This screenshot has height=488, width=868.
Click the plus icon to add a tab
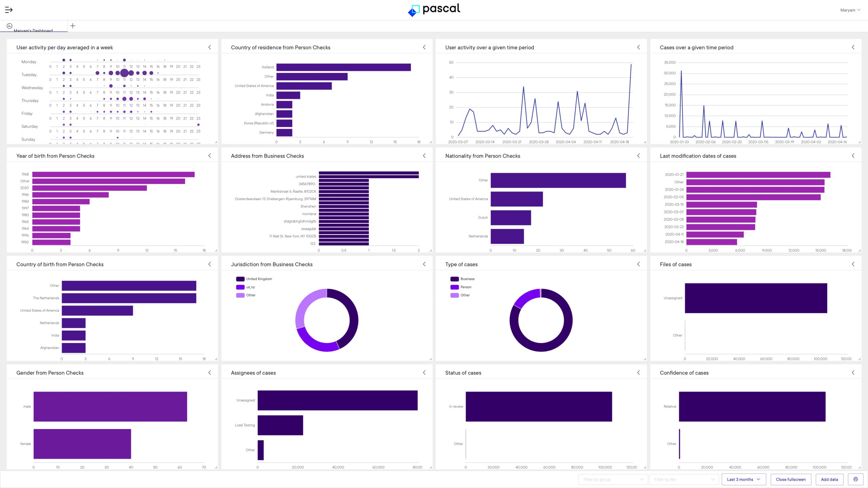click(x=73, y=26)
